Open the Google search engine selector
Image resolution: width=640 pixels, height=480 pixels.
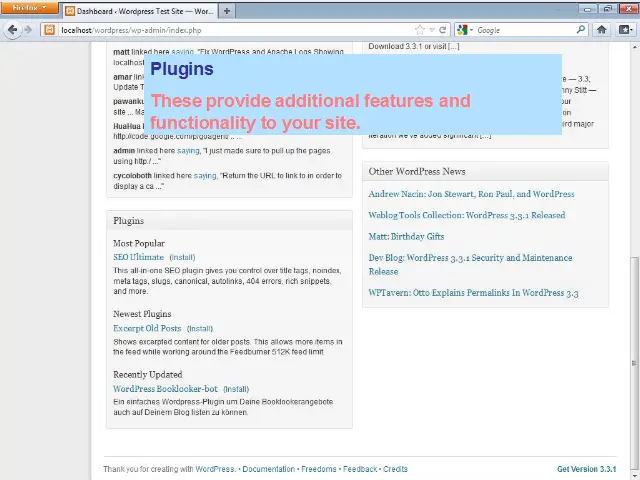pyautogui.click(x=465, y=30)
